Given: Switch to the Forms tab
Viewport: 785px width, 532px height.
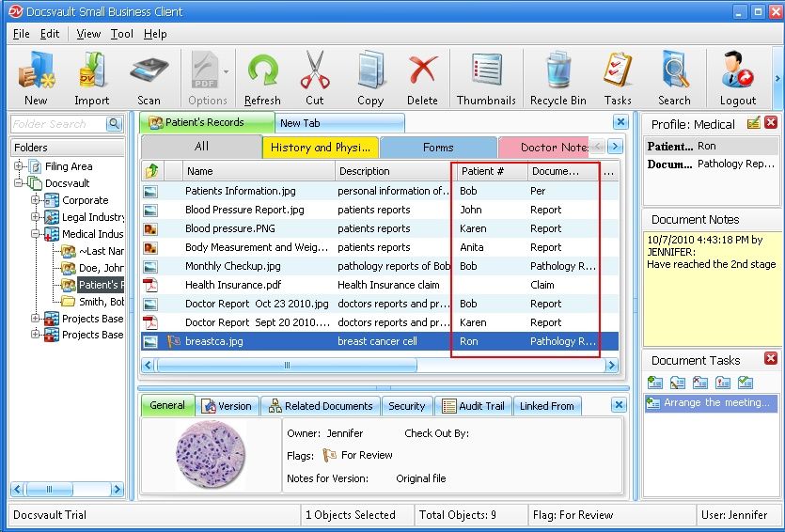Looking at the screenshot, I should [438, 148].
